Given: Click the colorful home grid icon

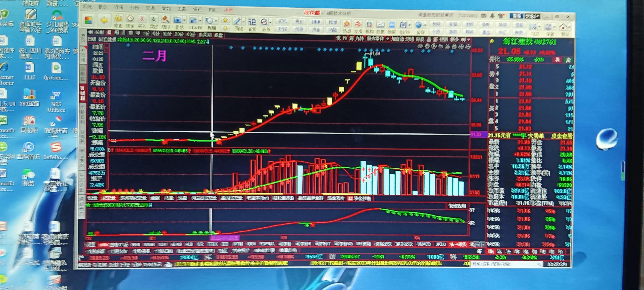Looking at the screenshot, I should (89, 20).
